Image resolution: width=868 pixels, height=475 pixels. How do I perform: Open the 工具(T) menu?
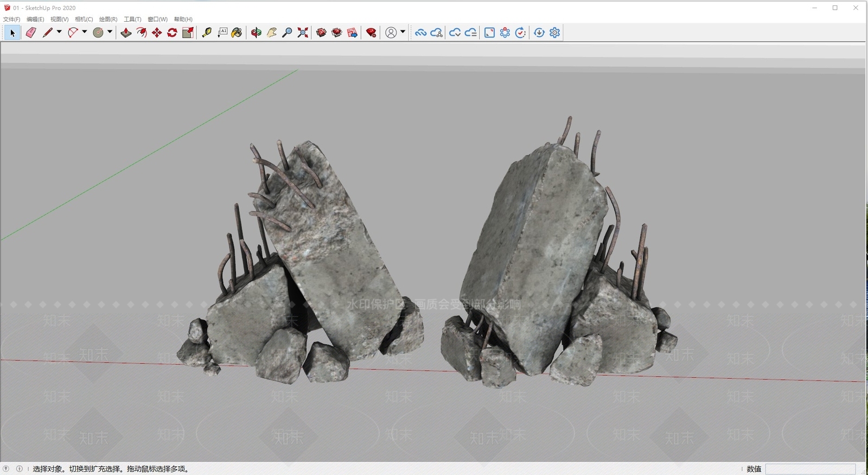[x=132, y=19]
